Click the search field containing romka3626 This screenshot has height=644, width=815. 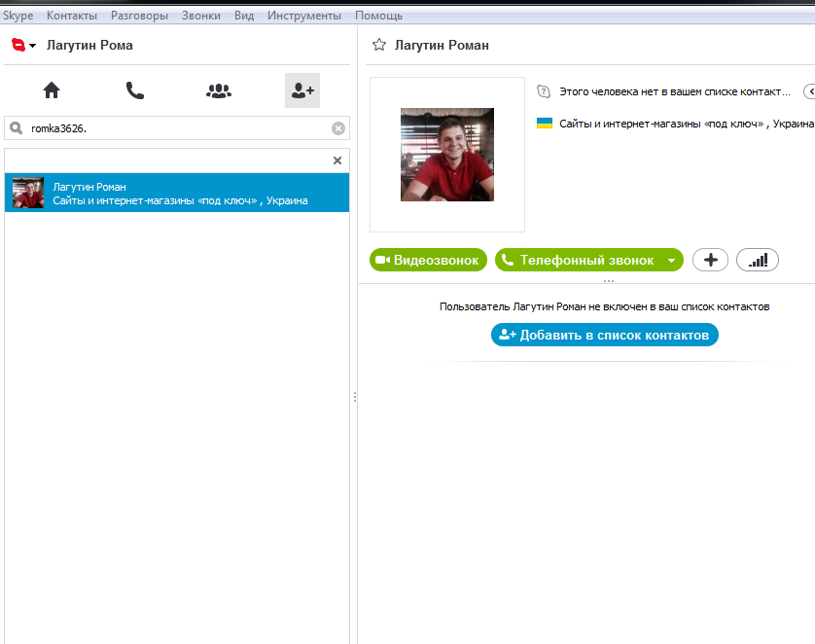175,128
